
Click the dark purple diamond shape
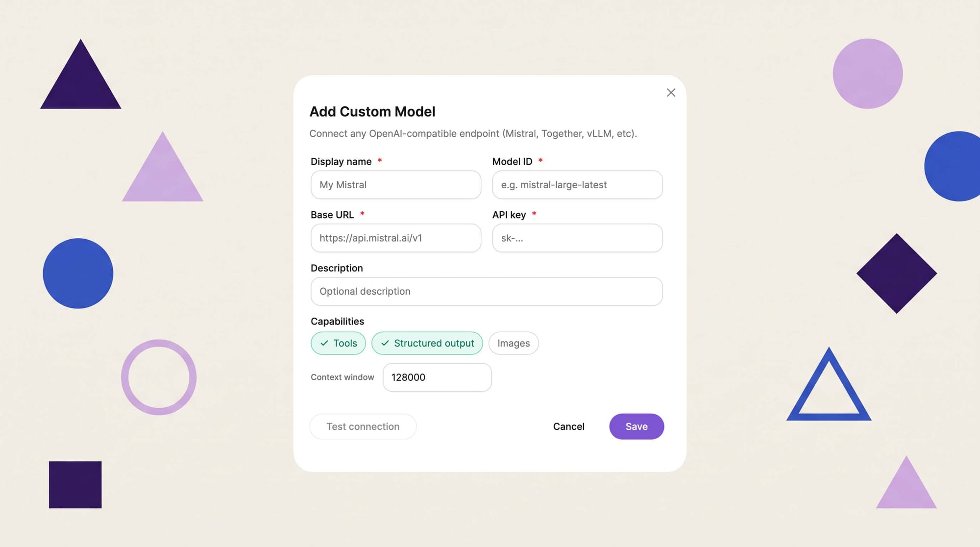pyautogui.click(x=896, y=273)
